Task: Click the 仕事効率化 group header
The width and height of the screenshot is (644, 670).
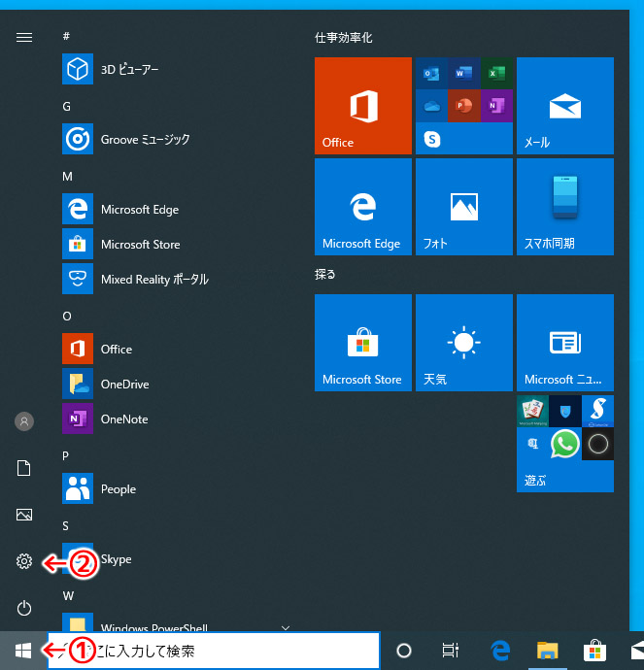Action: 343,38
